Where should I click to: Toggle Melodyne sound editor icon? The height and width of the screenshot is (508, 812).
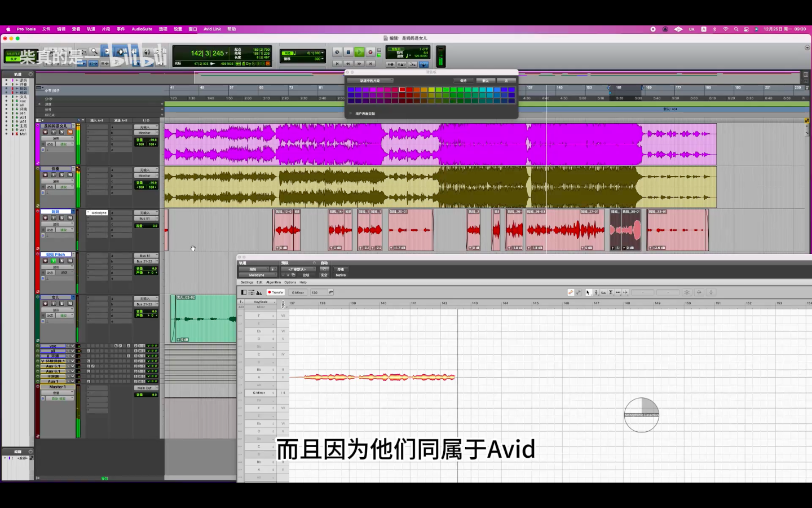(x=259, y=292)
